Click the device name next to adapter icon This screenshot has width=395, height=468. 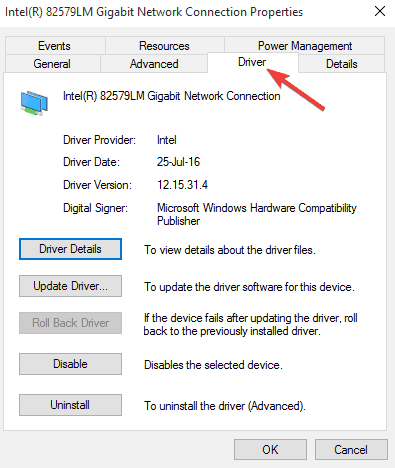point(172,96)
